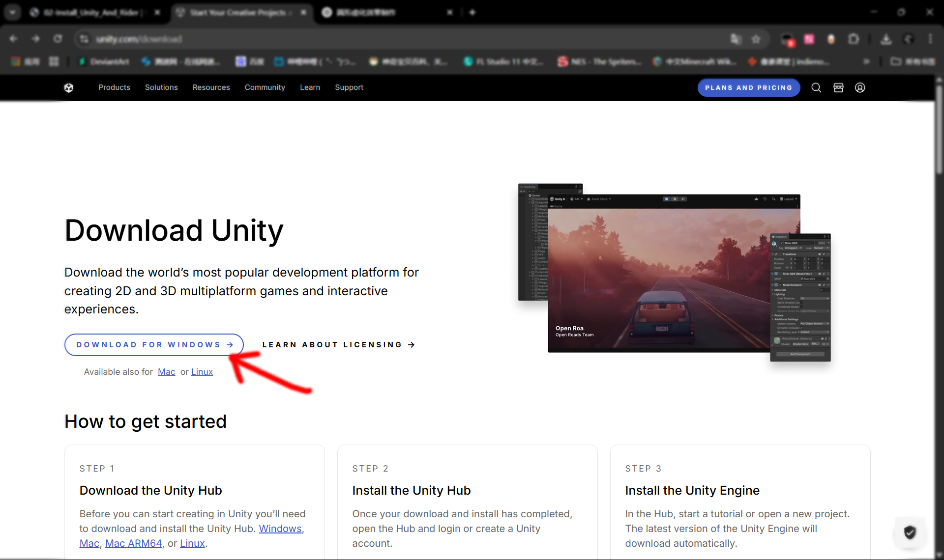Reload the page with refresh icon
The image size is (944, 560).
[58, 38]
